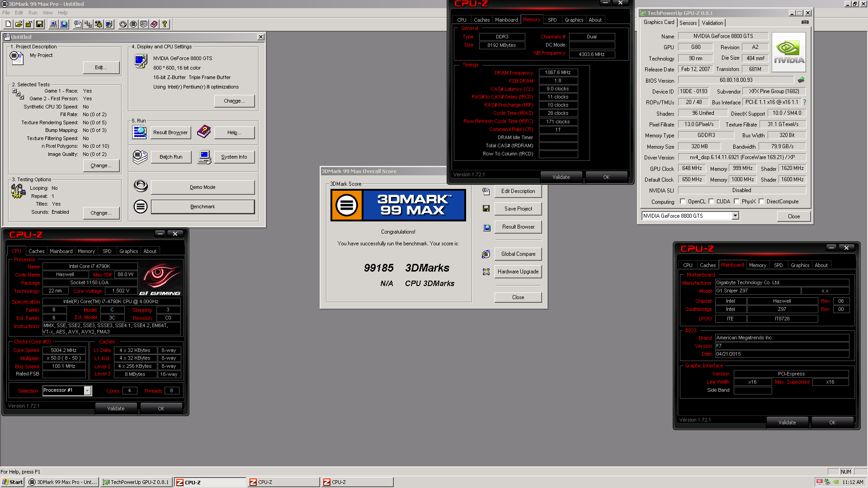Open Graphics tab in CPU-Z Mainboard window
The height and width of the screenshot is (488, 868).
click(800, 265)
